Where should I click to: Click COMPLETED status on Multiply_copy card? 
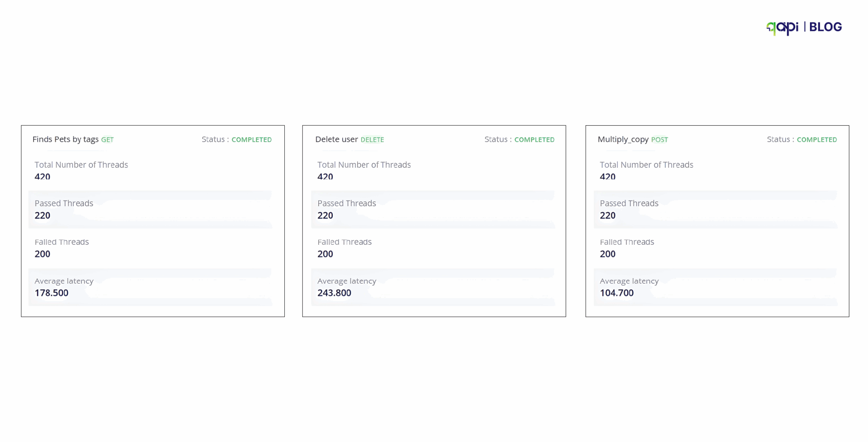coord(817,139)
